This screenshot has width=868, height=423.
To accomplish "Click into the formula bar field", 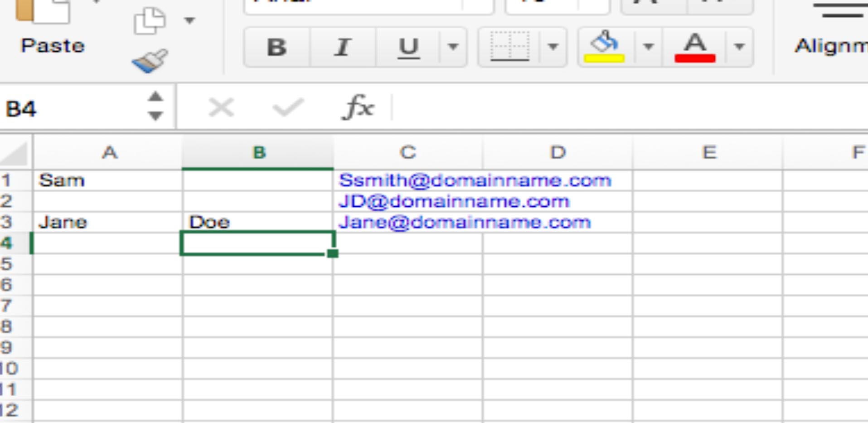I will (630, 108).
